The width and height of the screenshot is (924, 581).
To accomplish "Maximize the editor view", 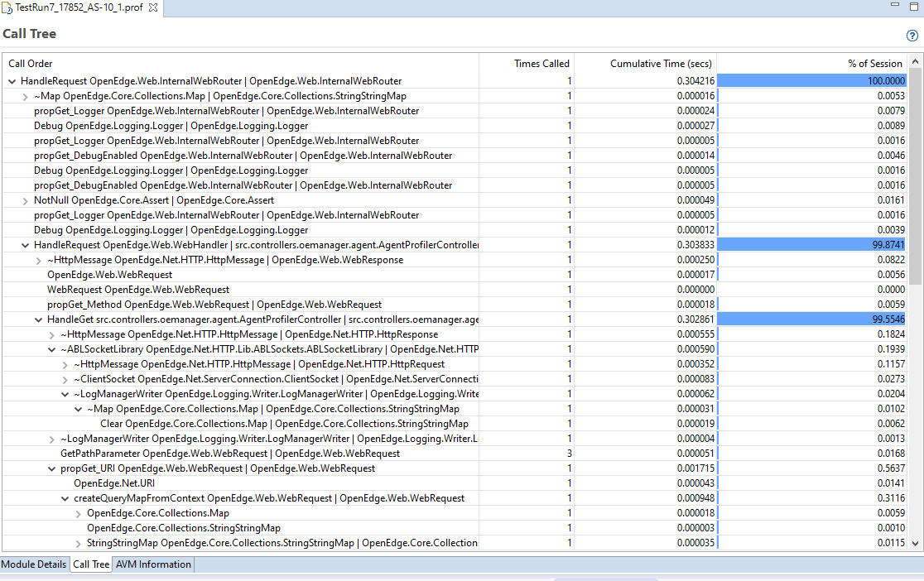I will (x=912, y=6).
